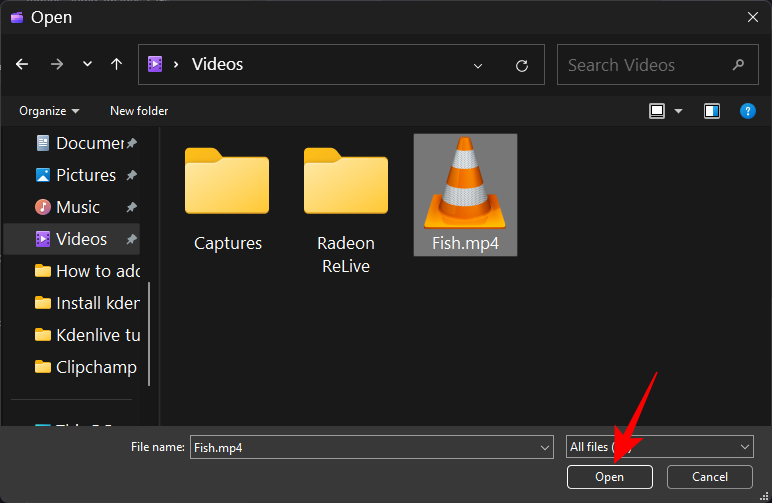Expand recent locations dropdown arrow
Image resolution: width=772 pixels, height=503 pixels.
pyautogui.click(x=87, y=65)
